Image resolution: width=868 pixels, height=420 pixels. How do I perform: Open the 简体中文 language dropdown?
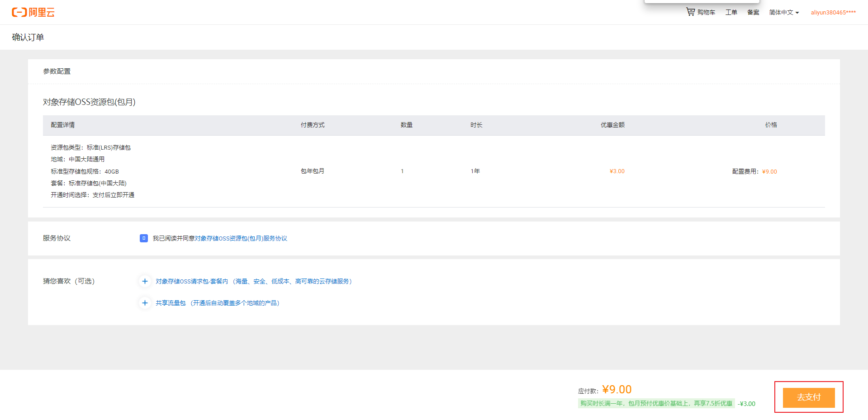pyautogui.click(x=782, y=12)
